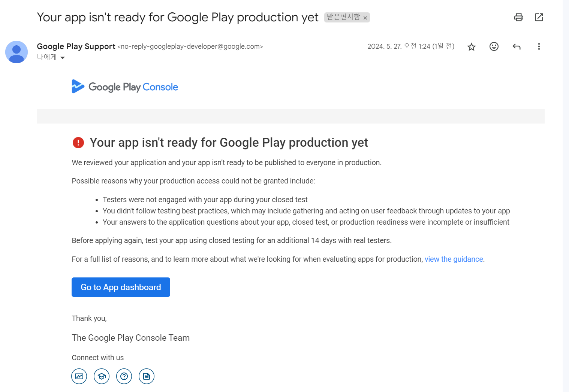
Task: Click the email date 2024. 5. 27.
Action: click(411, 46)
